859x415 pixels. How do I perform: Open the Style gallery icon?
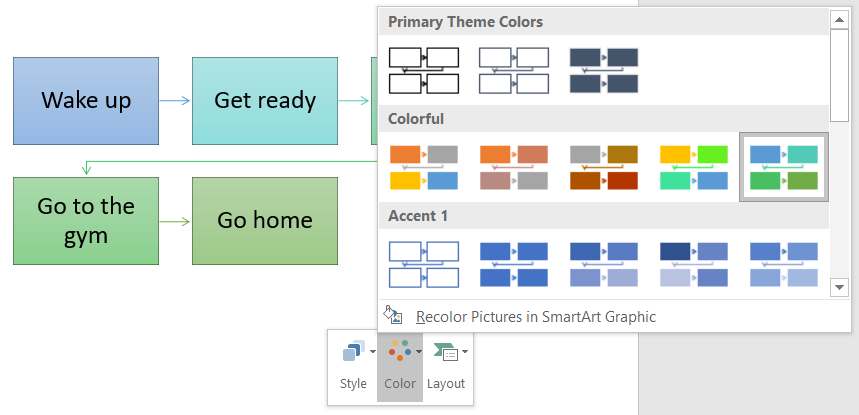pos(353,351)
